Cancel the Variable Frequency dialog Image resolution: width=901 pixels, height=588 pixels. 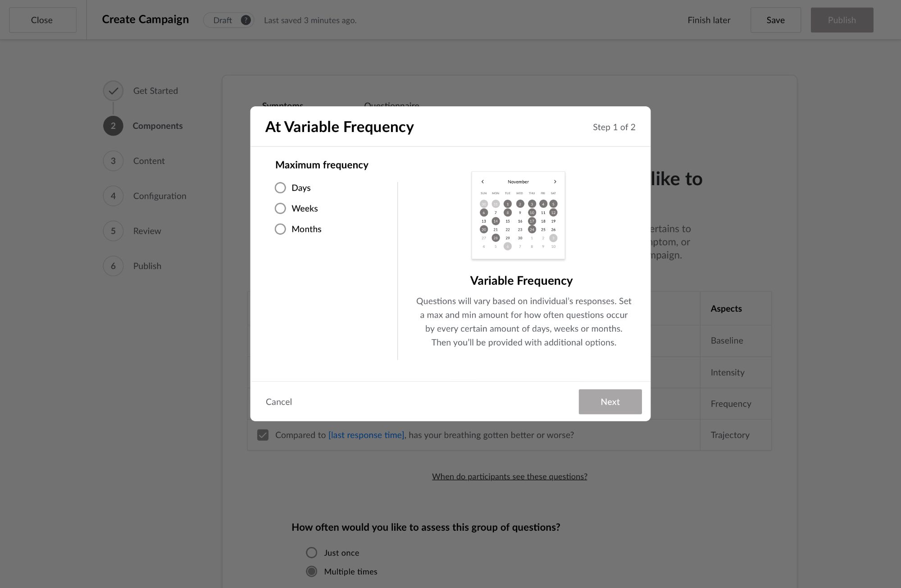[279, 402]
